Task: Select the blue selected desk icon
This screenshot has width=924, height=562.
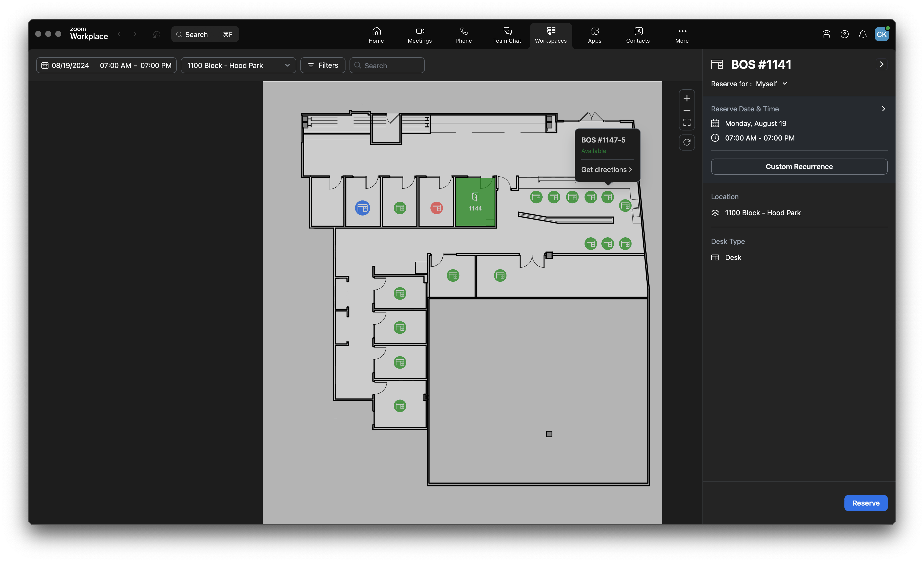Action: pyautogui.click(x=362, y=208)
